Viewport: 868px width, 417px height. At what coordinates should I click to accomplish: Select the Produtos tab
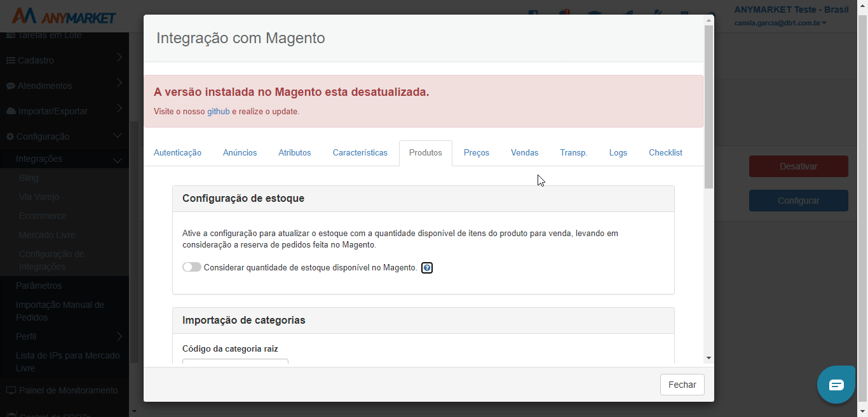(426, 153)
